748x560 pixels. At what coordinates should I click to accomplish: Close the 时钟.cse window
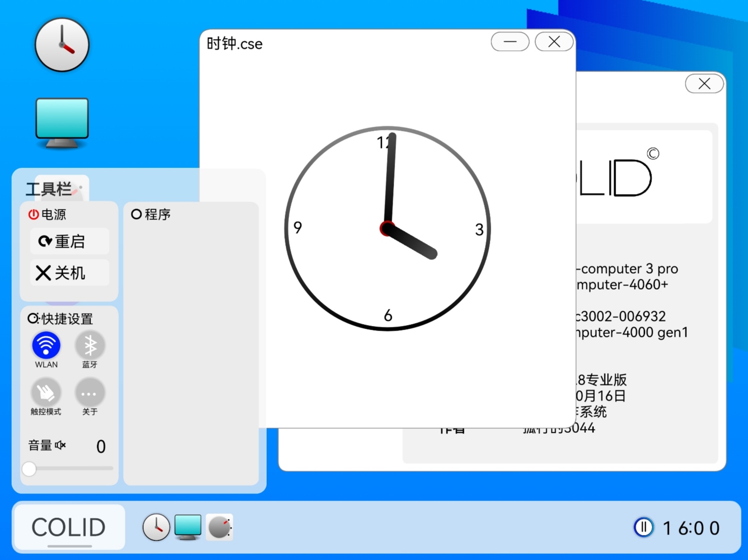coord(554,42)
